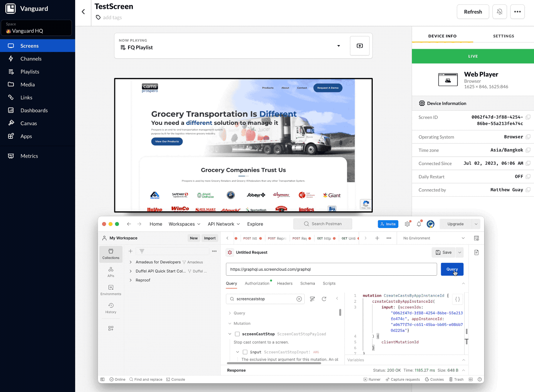Click add tags under TestScreen

click(112, 17)
